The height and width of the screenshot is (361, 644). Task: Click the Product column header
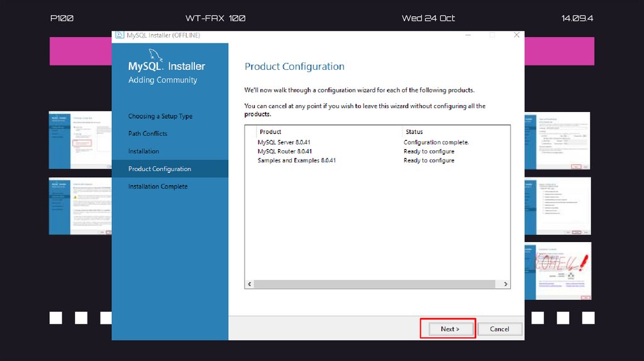(x=329, y=132)
